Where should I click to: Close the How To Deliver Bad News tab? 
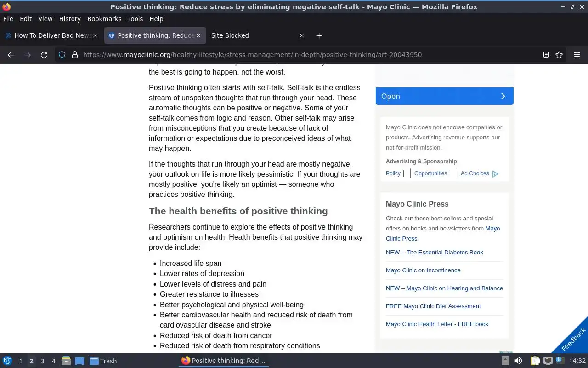click(x=95, y=35)
